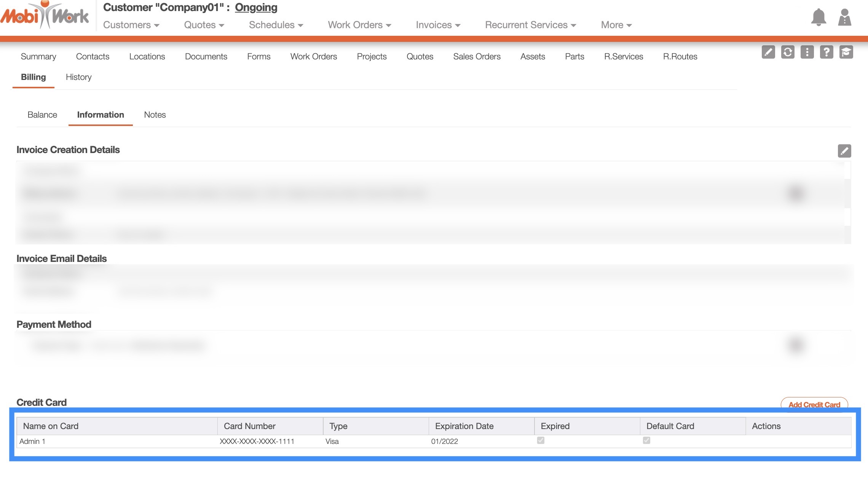Toggle the Expired checkbox for Admin 1

click(x=541, y=440)
